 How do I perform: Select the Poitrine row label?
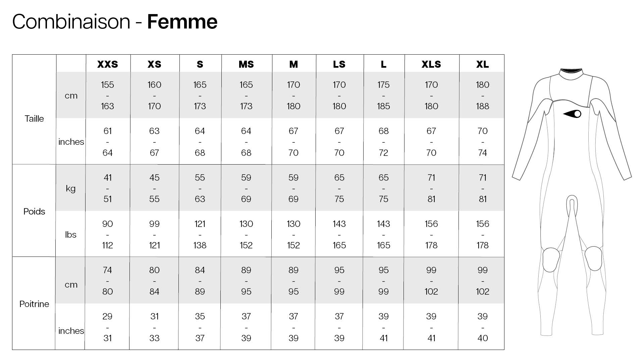(34, 304)
